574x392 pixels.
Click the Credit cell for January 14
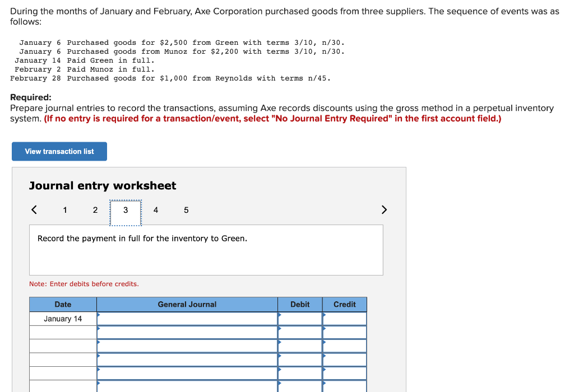coord(345,319)
